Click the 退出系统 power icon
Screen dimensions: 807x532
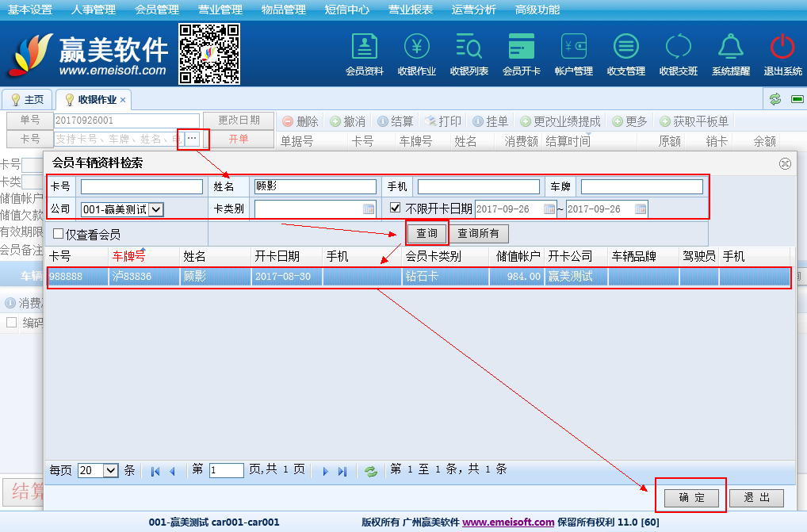782,54
